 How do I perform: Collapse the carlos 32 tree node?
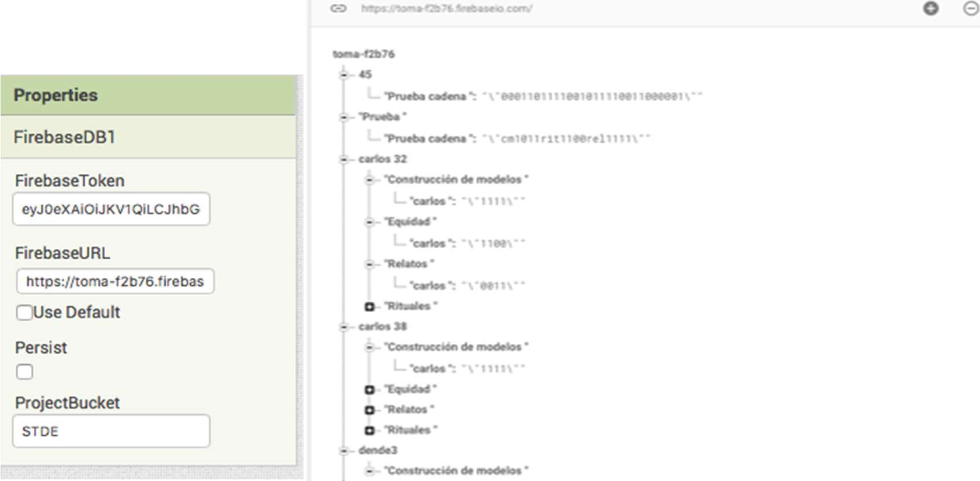344,159
